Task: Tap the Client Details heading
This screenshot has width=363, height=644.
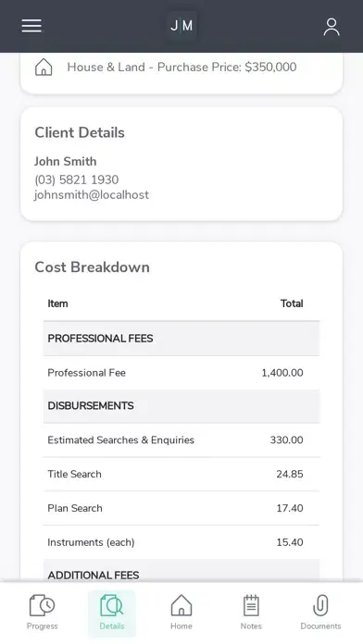Action: point(80,132)
